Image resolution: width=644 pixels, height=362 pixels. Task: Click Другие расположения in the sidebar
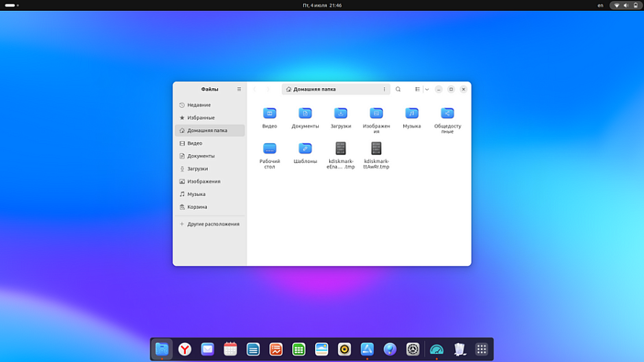[213, 224]
